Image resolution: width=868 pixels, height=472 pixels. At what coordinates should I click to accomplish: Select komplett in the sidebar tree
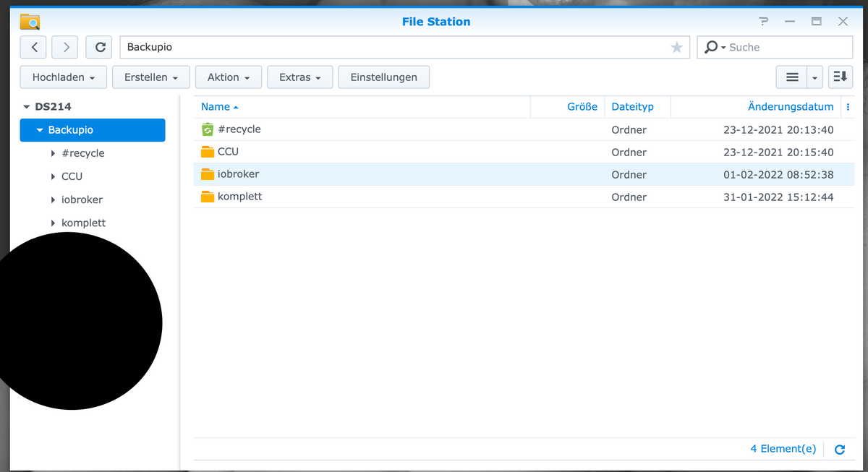(x=83, y=223)
